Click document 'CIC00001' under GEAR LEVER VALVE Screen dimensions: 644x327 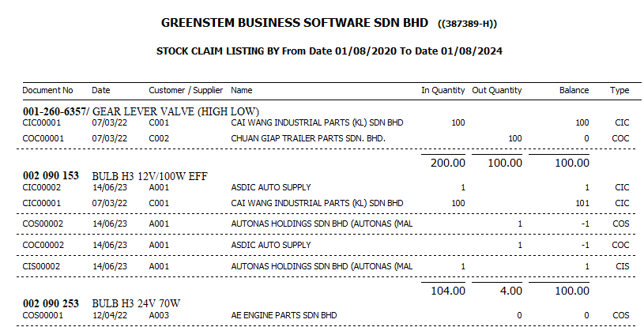coord(41,122)
